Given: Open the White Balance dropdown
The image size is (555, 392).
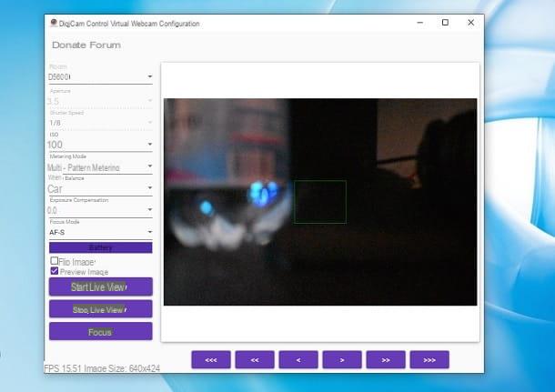Looking at the screenshot, I should click(100, 188).
